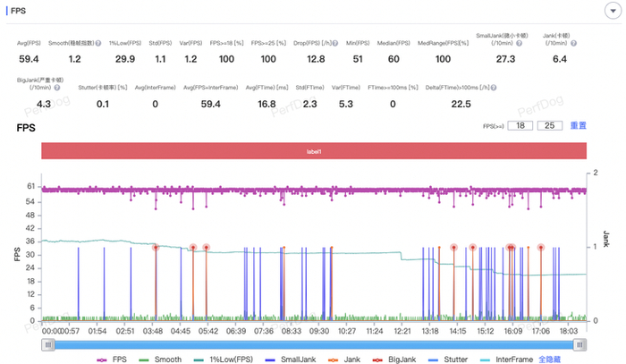Toggle BigJank series in legend
626x364 pixels.
[x=394, y=360]
